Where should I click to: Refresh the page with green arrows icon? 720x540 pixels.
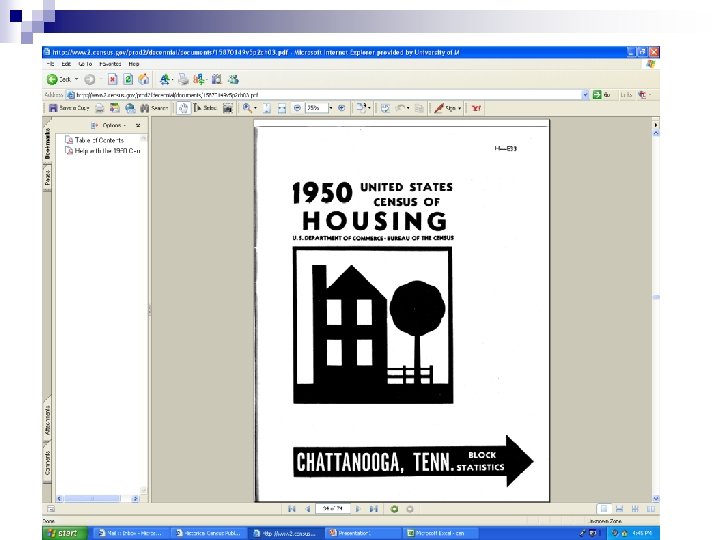tap(128, 79)
